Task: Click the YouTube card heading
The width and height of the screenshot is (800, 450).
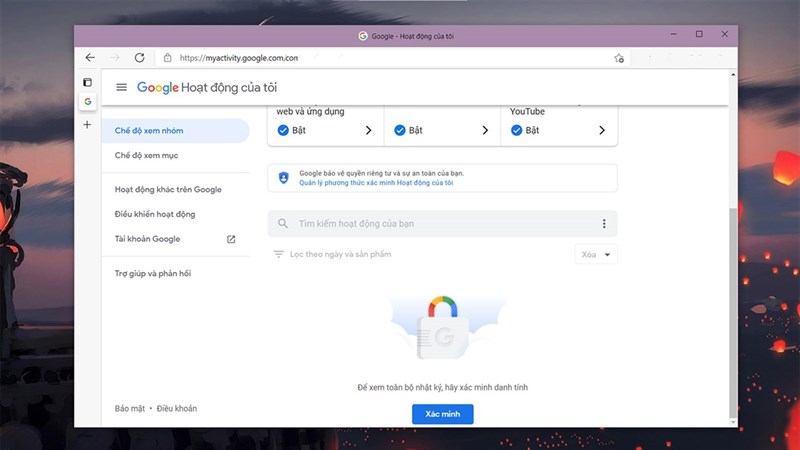Action: [527, 111]
